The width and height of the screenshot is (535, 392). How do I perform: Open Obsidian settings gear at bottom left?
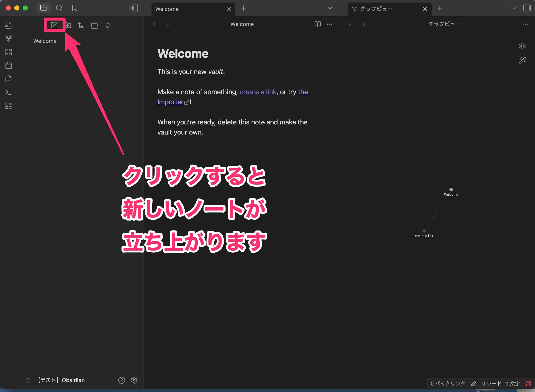click(x=134, y=380)
